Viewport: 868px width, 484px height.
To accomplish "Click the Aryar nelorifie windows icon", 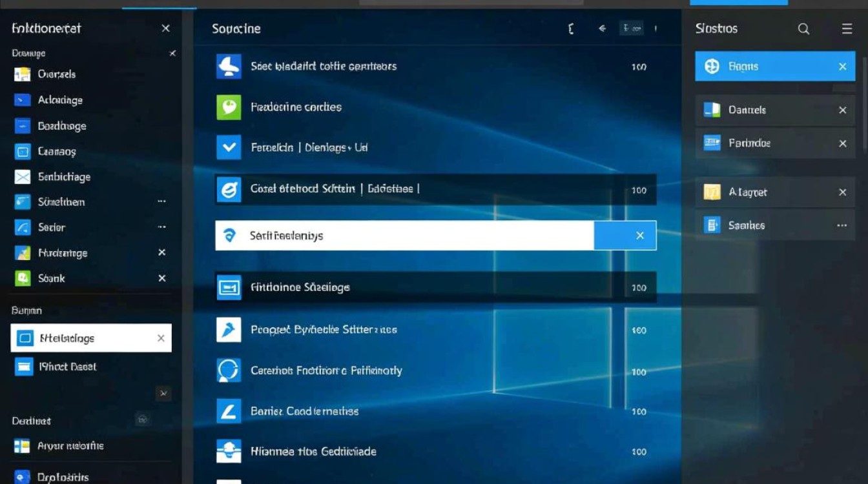I will click(x=23, y=446).
